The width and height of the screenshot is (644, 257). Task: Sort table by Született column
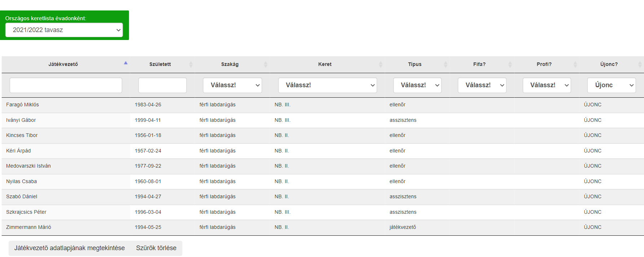click(163, 64)
